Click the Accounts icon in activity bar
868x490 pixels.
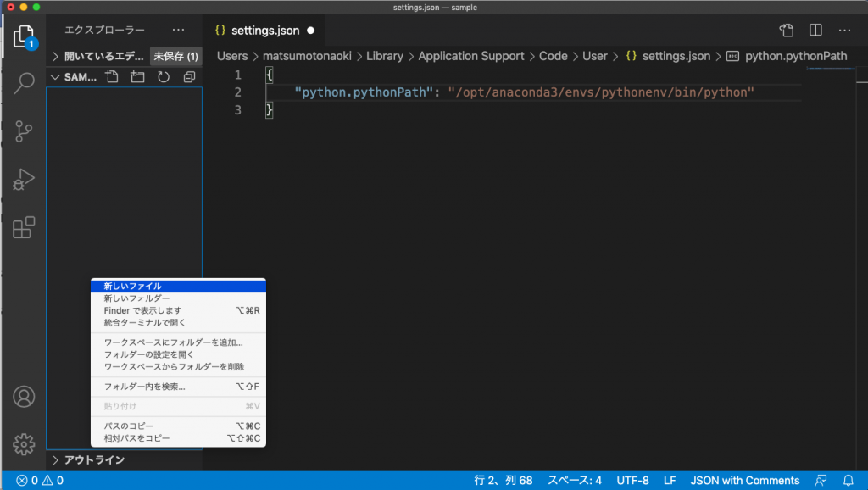coord(24,397)
